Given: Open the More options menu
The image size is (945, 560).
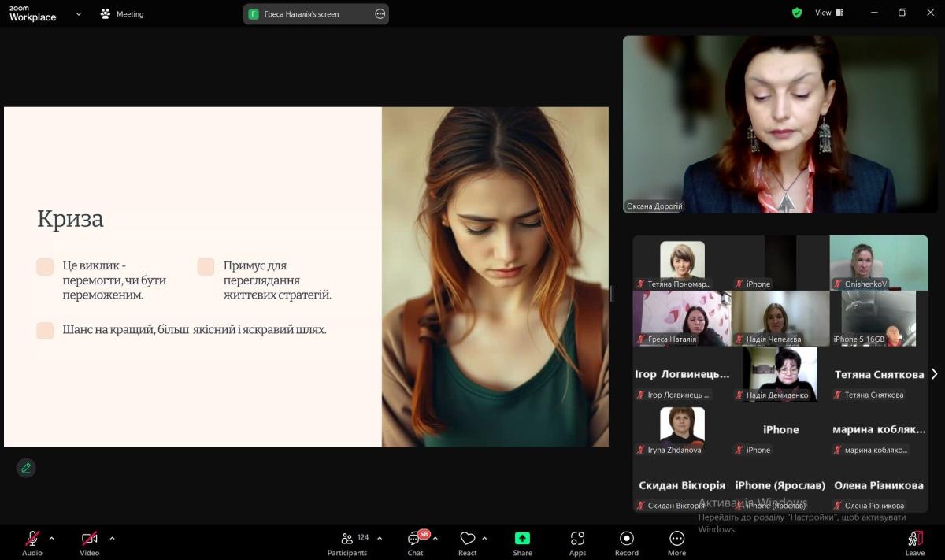Looking at the screenshot, I should pyautogui.click(x=676, y=540).
